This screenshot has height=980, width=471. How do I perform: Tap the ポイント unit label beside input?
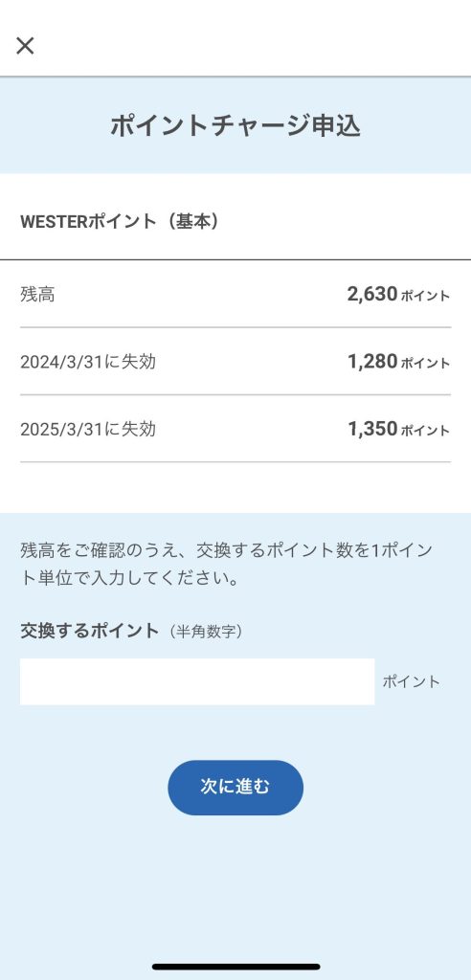411,681
